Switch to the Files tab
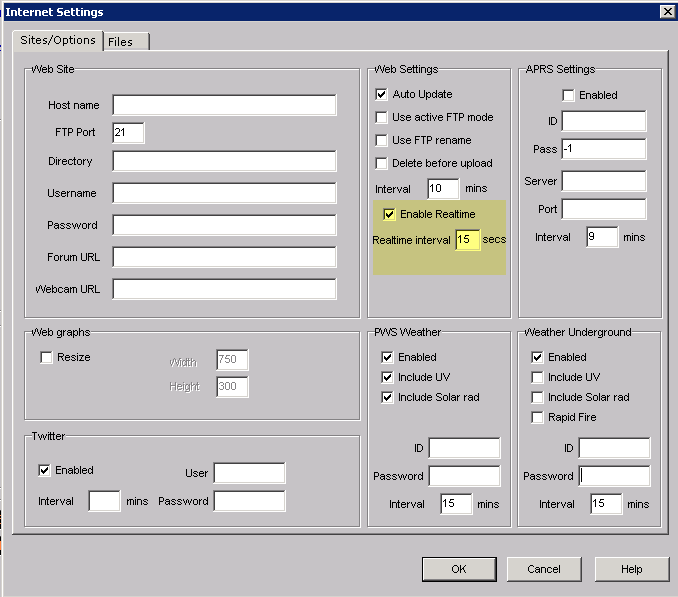 (126, 42)
